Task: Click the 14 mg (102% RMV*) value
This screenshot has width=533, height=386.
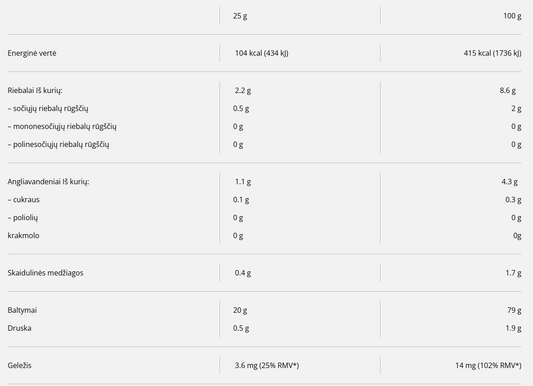Action: [x=488, y=366]
